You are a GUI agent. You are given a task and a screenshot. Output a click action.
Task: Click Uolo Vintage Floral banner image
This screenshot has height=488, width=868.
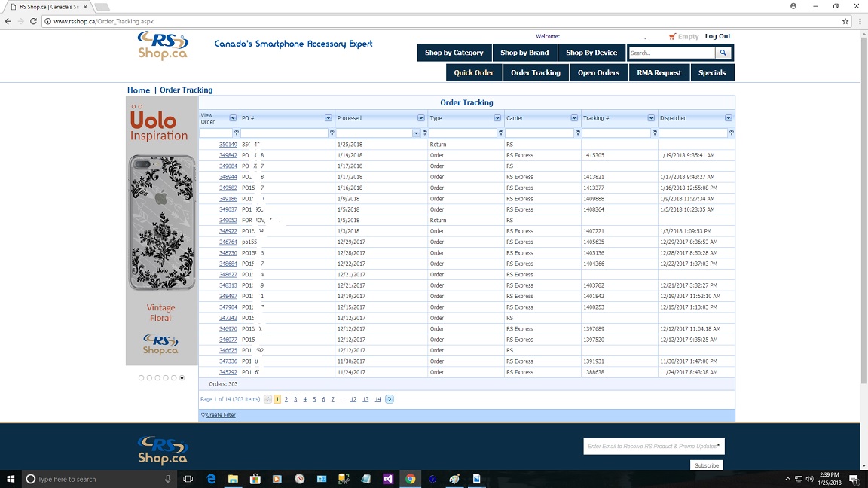point(162,230)
